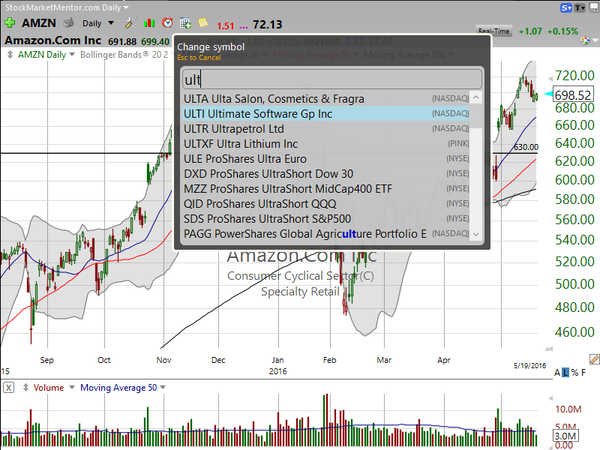
Task: Click the up-down arrows icon beside Volume
Action: pyautogui.click(x=26, y=388)
